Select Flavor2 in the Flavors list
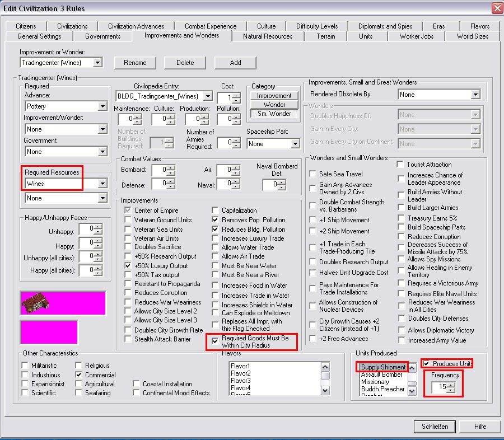 click(240, 373)
